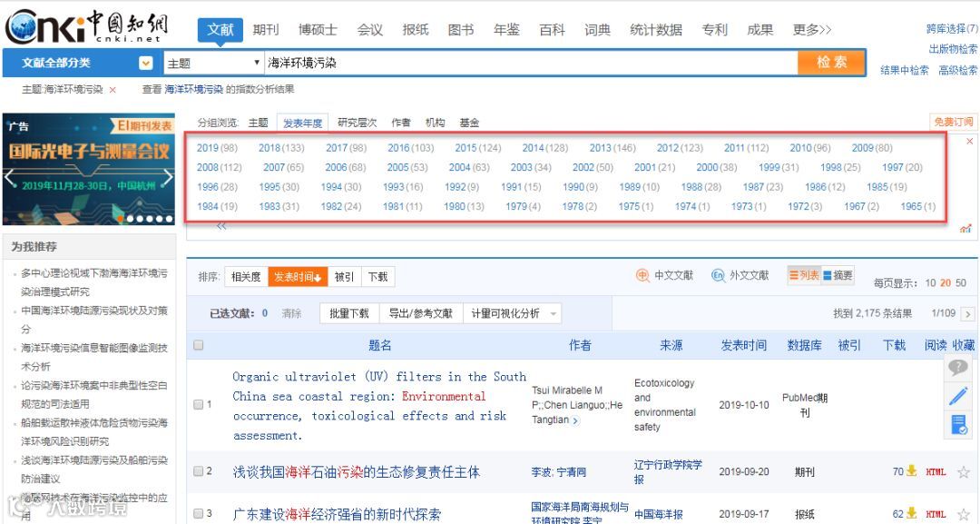The width and height of the screenshot is (980, 524).
Task: Open HTML reading for 辽宁行政学院学报 article
Action: (x=936, y=472)
